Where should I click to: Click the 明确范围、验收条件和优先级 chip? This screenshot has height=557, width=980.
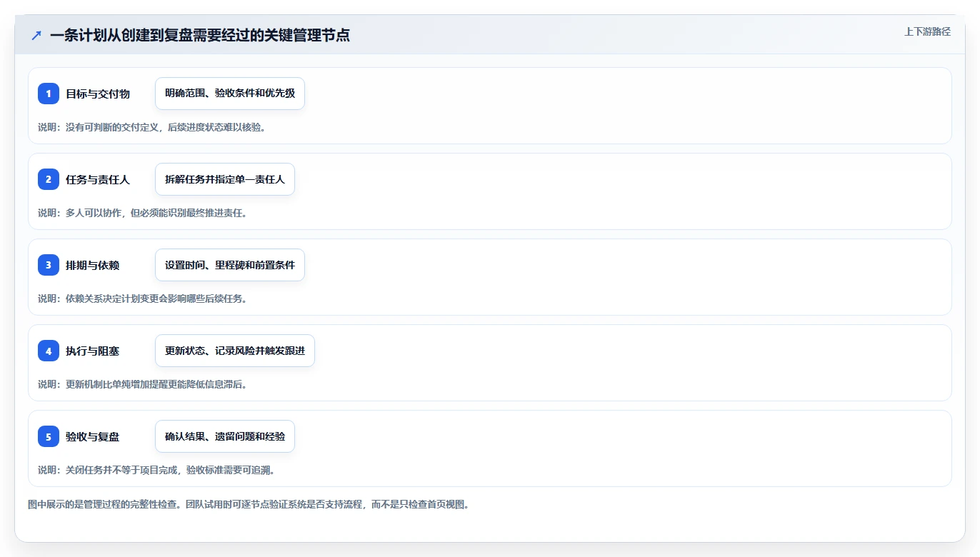pos(230,94)
